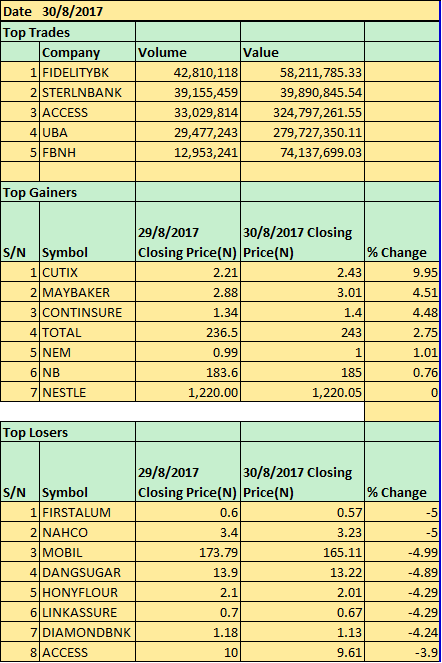
Task: Select CONTINSURE closing price 1.34 cell
Action: pyautogui.click(x=188, y=312)
